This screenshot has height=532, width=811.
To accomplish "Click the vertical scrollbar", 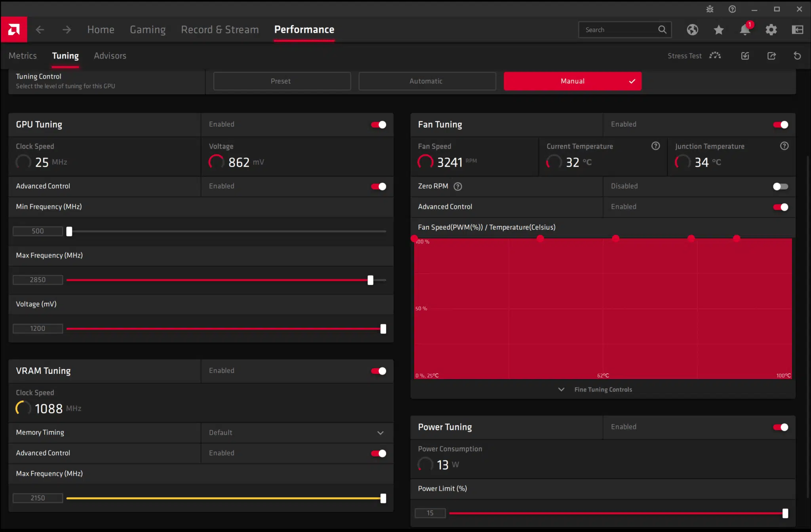I will click(x=808, y=327).
